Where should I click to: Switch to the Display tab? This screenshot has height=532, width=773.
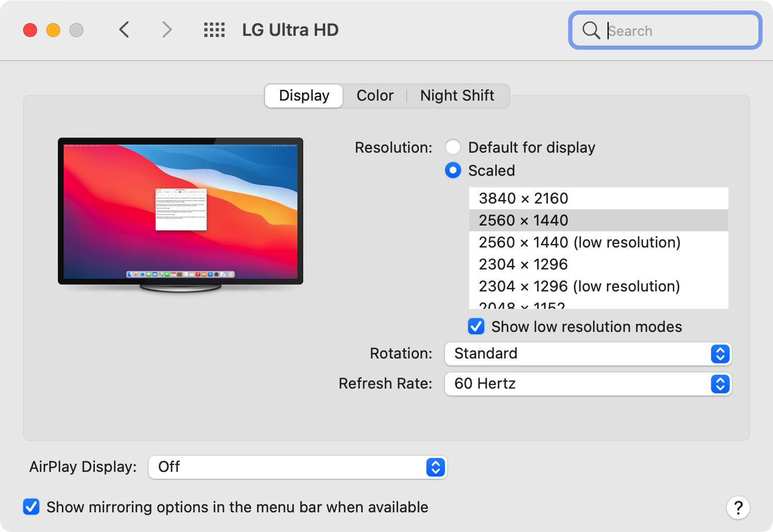304,95
